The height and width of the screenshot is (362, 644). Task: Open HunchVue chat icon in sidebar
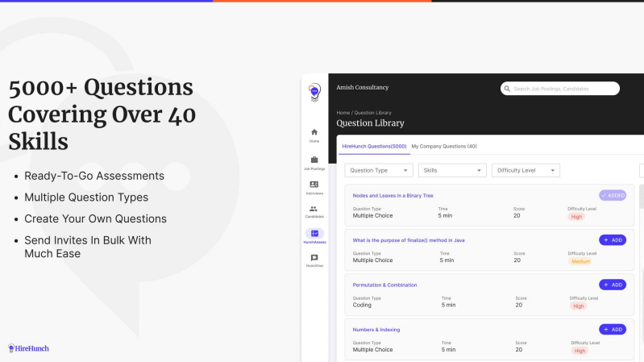pyautogui.click(x=314, y=258)
